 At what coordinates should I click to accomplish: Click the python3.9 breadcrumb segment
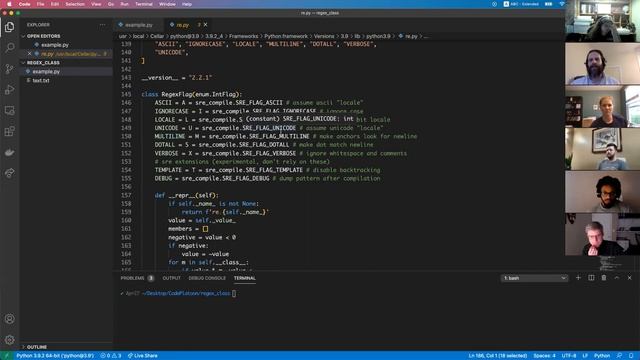click(x=378, y=36)
